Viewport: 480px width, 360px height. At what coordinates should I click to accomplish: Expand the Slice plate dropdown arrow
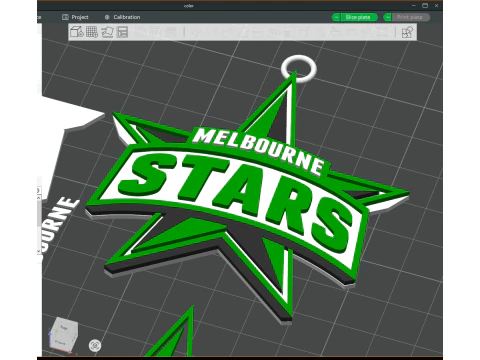tap(336, 17)
